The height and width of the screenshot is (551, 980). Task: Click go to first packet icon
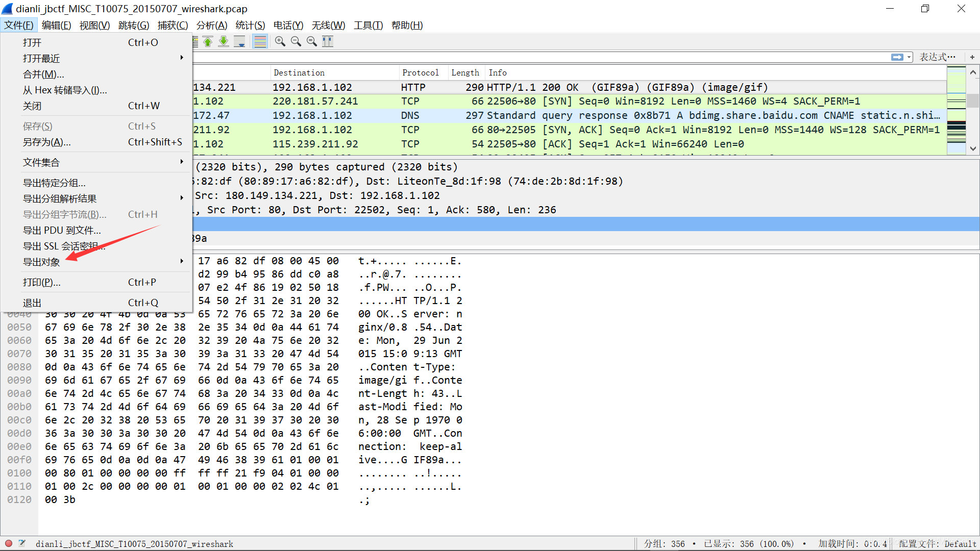pos(208,42)
